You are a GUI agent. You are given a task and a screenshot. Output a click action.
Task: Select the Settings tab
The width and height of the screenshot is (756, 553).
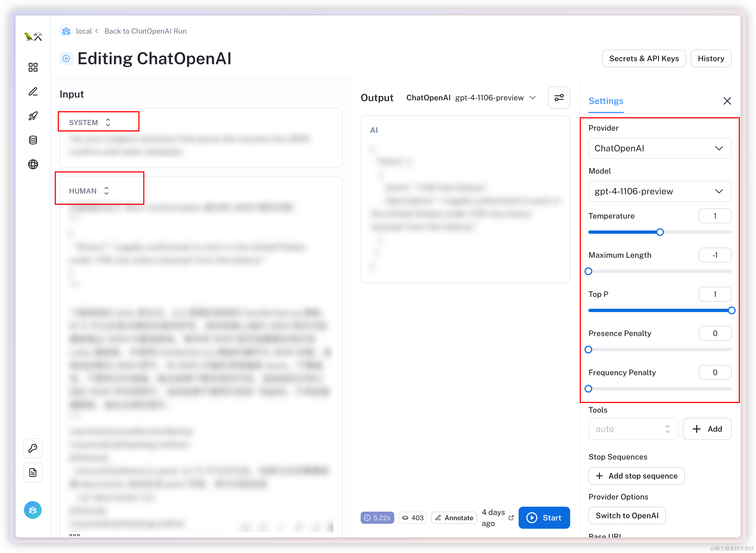point(606,101)
